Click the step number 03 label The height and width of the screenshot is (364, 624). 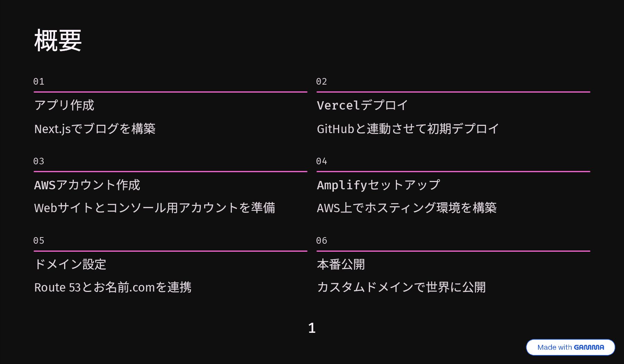click(39, 161)
